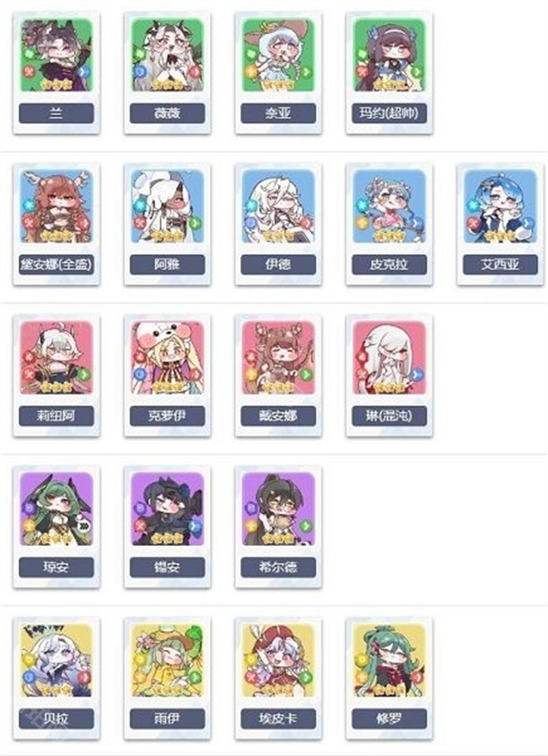Choose the 伊德 character portrait
The image size is (548, 756).
click(x=279, y=207)
